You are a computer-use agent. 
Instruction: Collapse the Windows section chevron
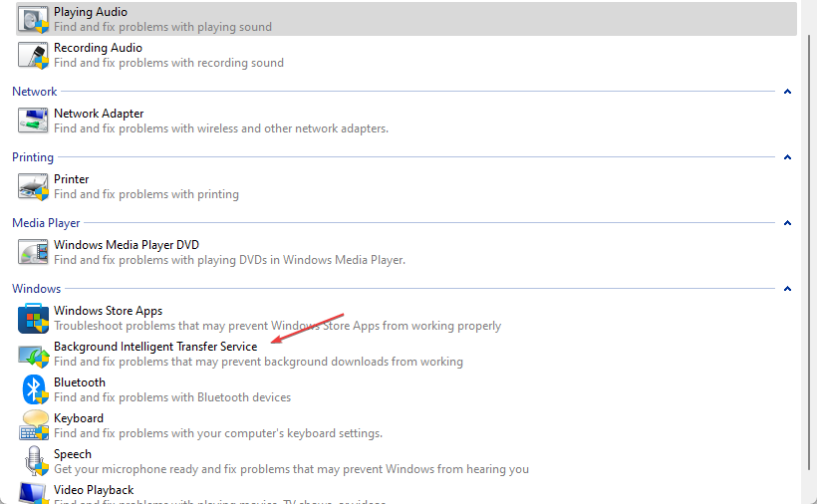click(x=787, y=289)
